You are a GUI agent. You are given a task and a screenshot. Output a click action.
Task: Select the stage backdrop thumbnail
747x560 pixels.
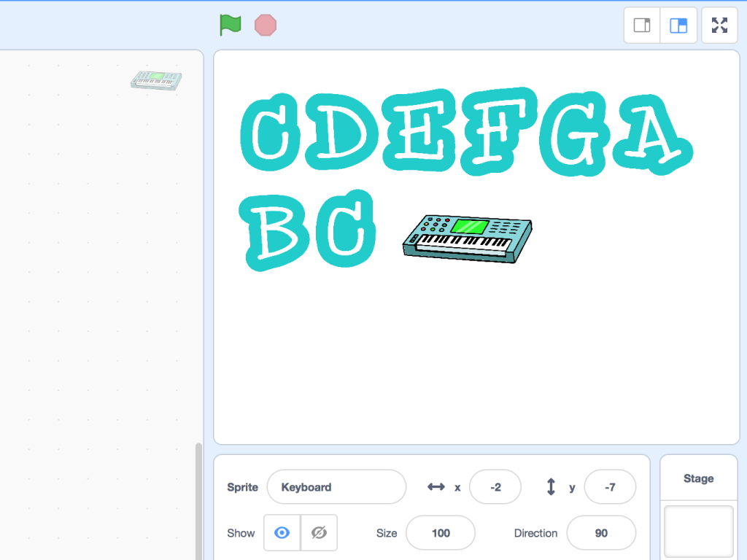(x=698, y=531)
